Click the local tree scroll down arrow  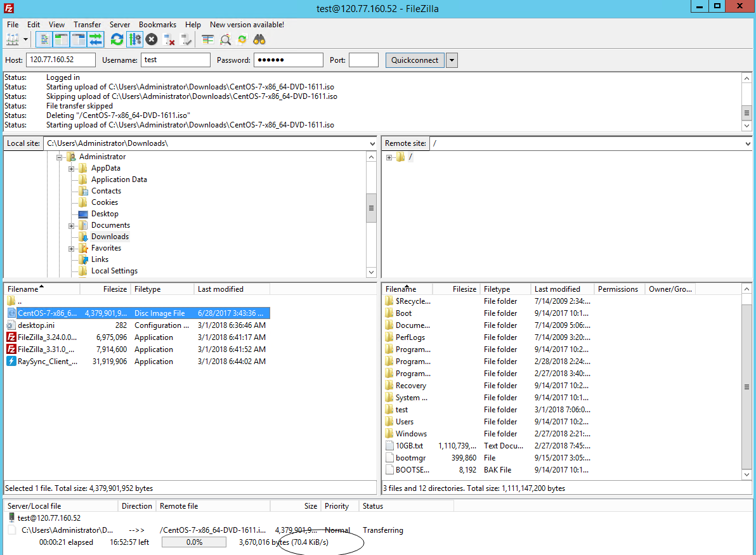pyautogui.click(x=371, y=272)
